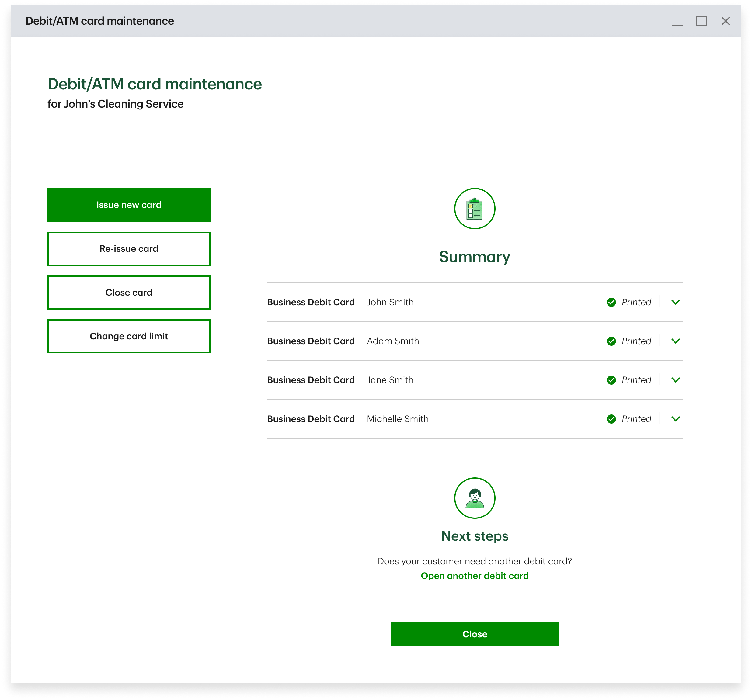The image size is (752, 700).
Task: Click Printed status in Michelle Smith row
Action: pyautogui.click(x=636, y=419)
